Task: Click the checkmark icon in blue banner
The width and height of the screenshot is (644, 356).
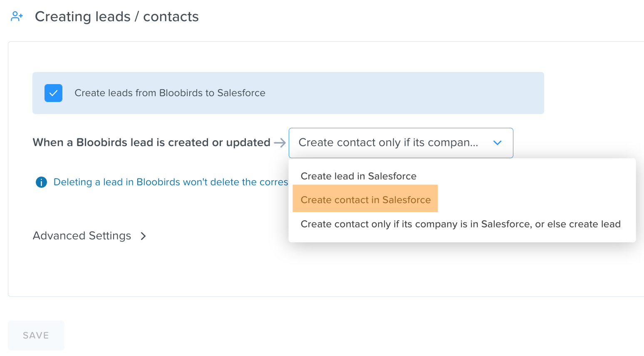Action: point(53,93)
